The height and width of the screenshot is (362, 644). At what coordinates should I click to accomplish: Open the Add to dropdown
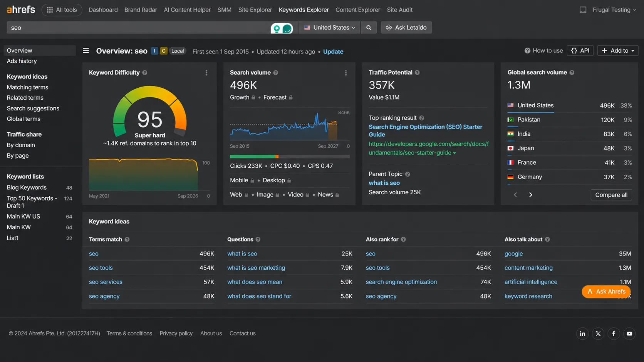618,51
